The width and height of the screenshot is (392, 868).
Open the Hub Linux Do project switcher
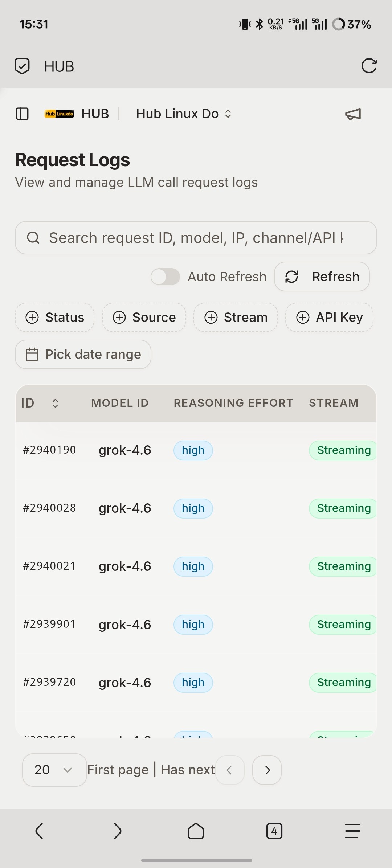coord(184,114)
